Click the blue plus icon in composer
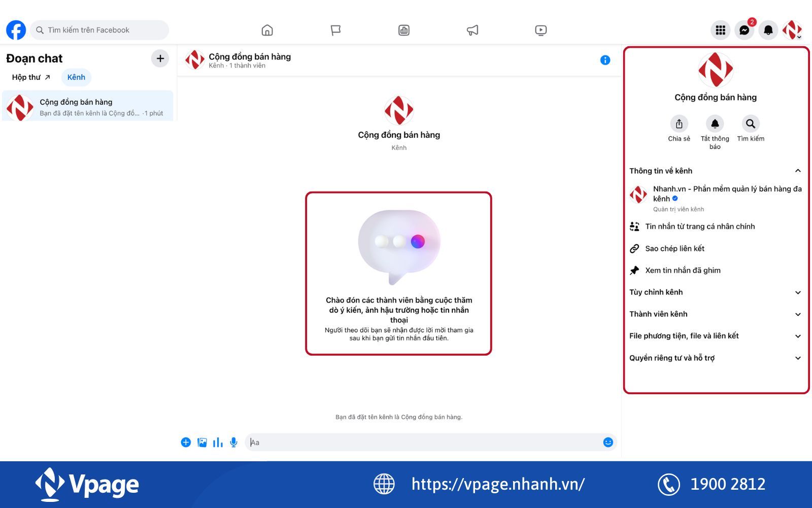 coord(186,442)
